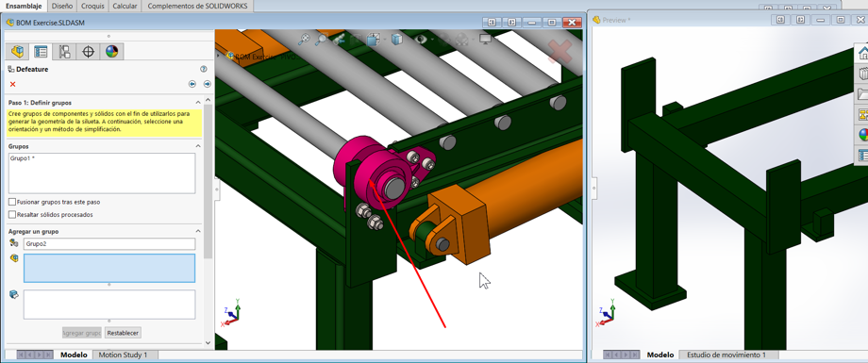Click the Agregar grupo button
Screen dimensions: 868x363
[81, 333]
